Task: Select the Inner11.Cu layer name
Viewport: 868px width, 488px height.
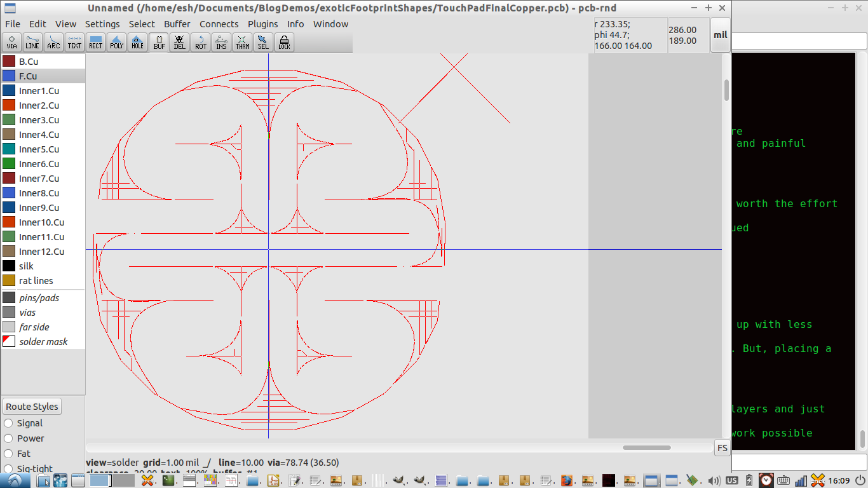Action: [42, 237]
